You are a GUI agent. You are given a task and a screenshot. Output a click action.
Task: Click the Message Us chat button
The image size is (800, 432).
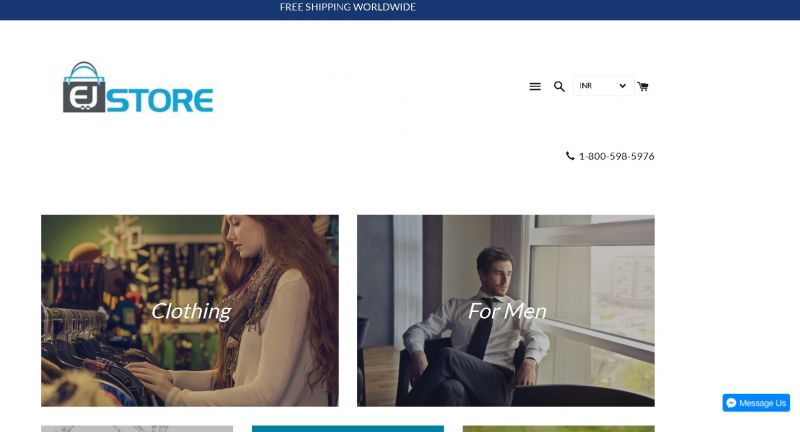point(756,403)
